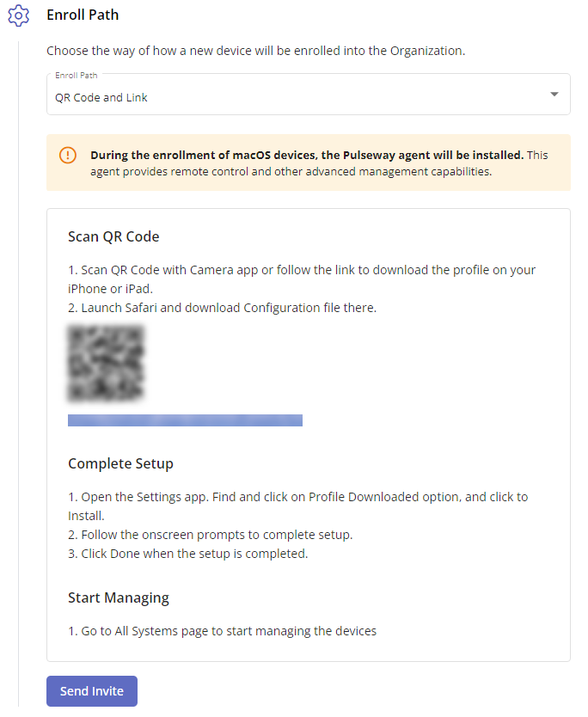
Task: Click the Send Invite button
Action: 92,691
